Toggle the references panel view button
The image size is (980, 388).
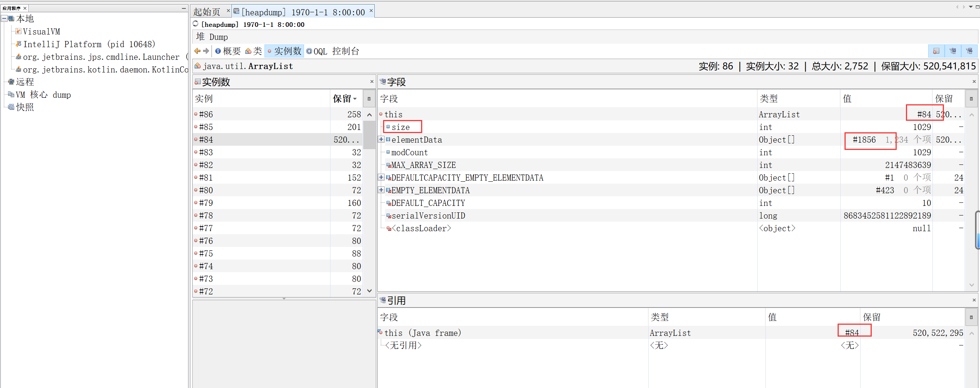[x=969, y=51]
